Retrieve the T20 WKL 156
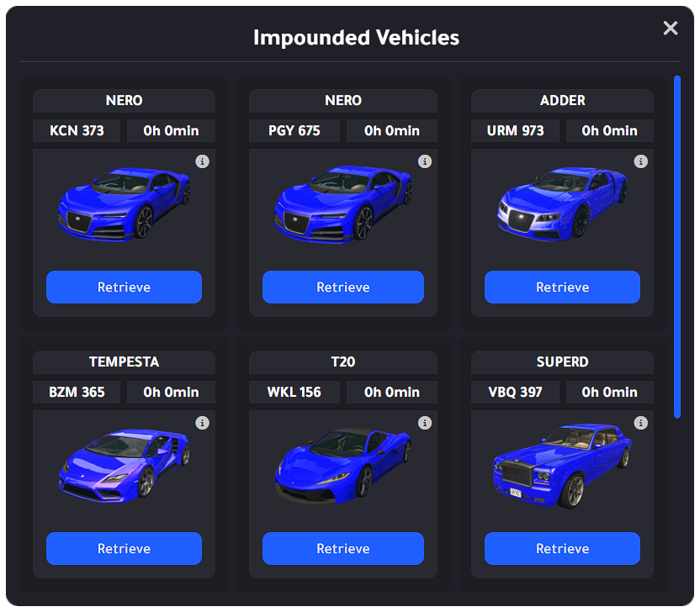Image resolution: width=700 pixels, height=612 pixels. coord(343,549)
